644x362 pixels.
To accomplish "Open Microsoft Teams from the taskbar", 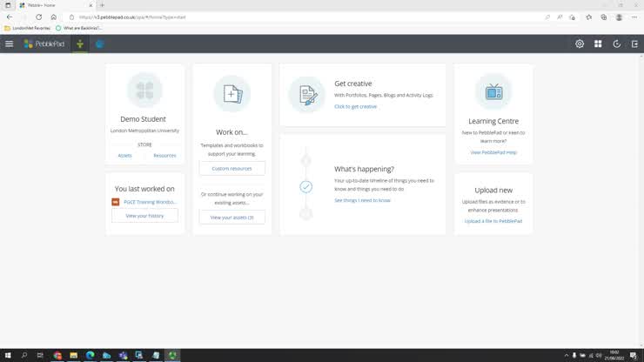I will click(123, 355).
